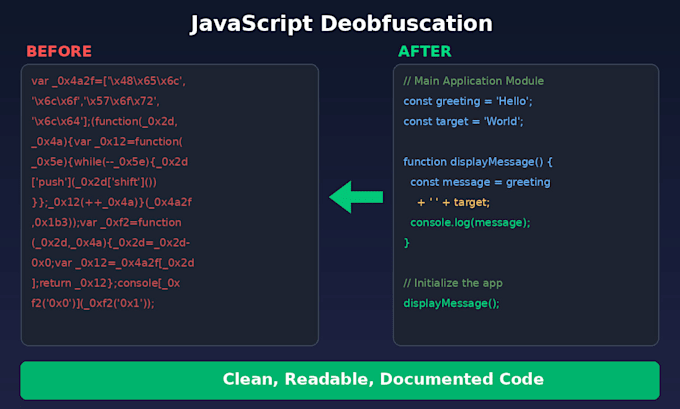Click the last obfuscated line f2('0x0')
This screenshot has height=409, width=680.
93,304
